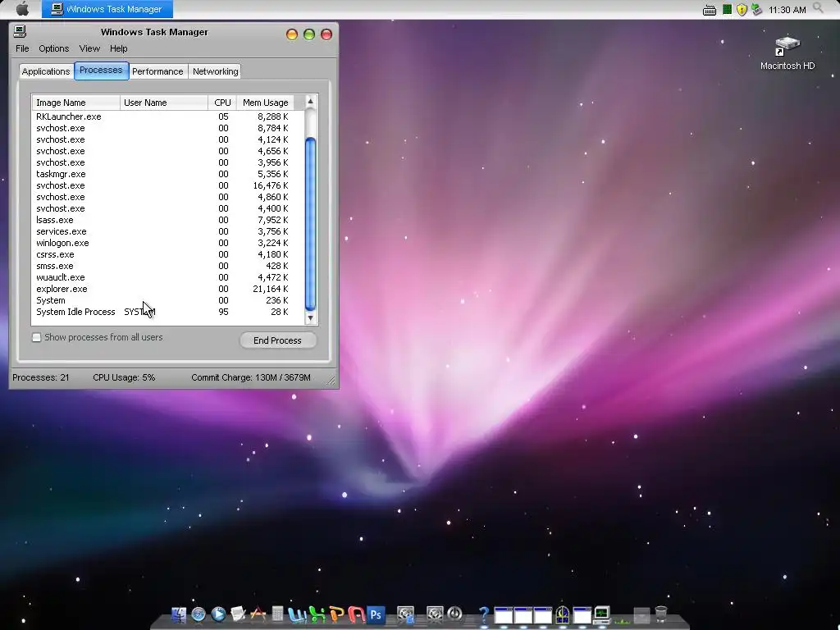Click the scroll down arrow in process list
840x630 pixels.
pyautogui.click(x=310, y=318)
